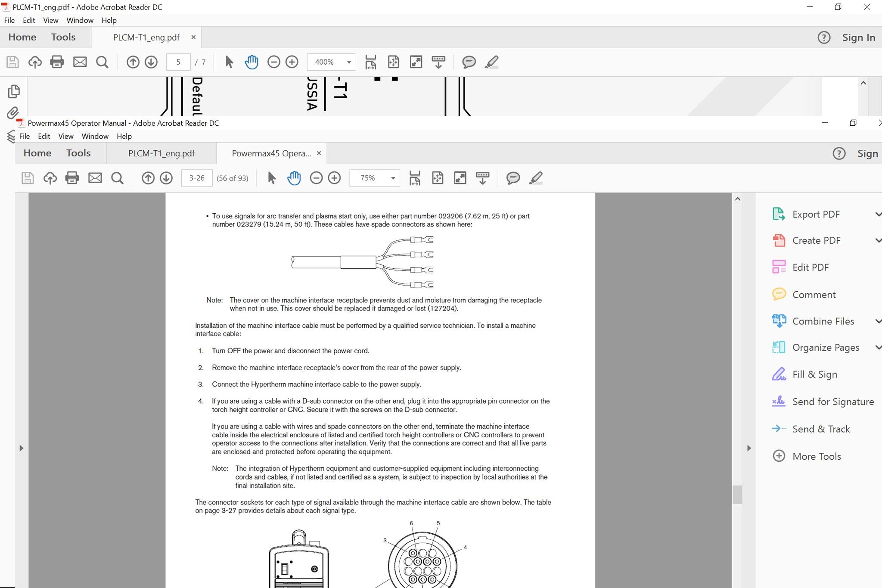
Task: Click More Tools in right panel
Action: click(816, 456)
